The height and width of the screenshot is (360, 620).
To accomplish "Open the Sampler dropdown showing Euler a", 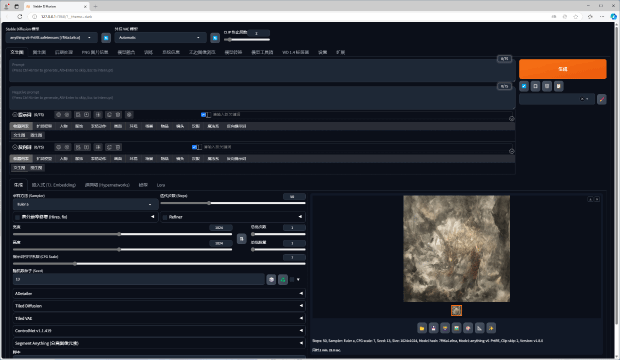I will point(85,205).
